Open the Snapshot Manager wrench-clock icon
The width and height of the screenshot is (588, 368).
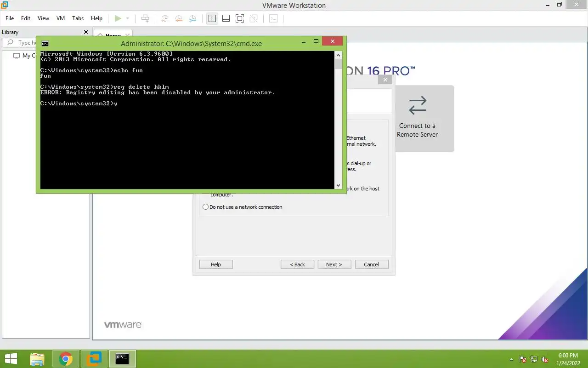pyautogui.click(x=192, y=18)
